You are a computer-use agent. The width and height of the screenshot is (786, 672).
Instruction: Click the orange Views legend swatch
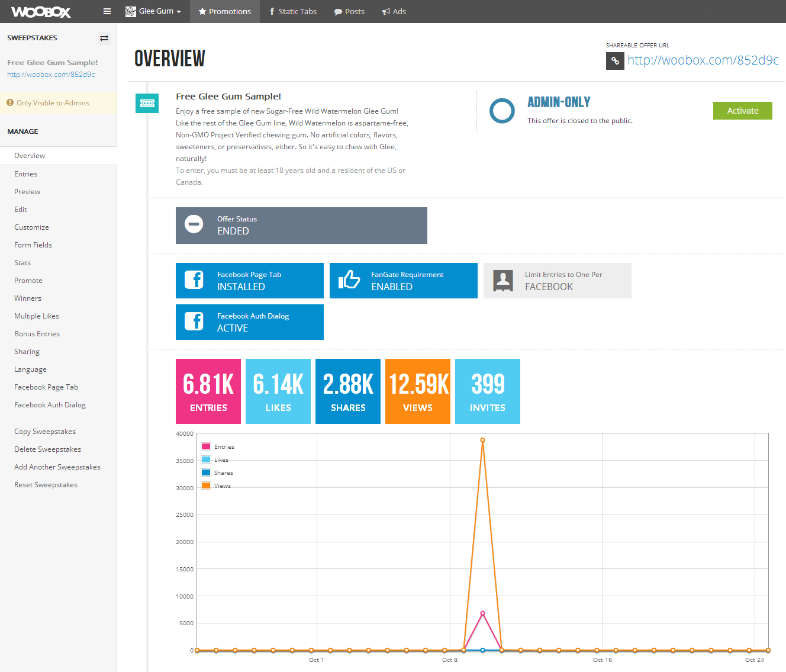206,485
